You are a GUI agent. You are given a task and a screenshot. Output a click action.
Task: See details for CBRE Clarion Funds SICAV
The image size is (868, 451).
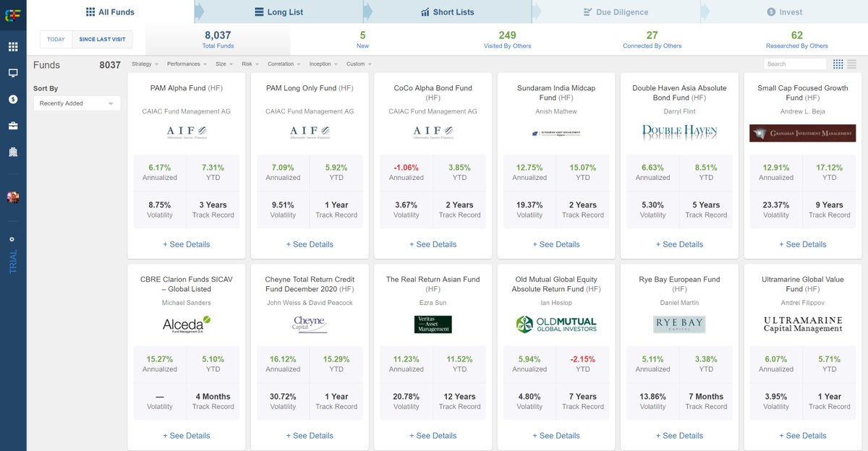tap(187, 436)
